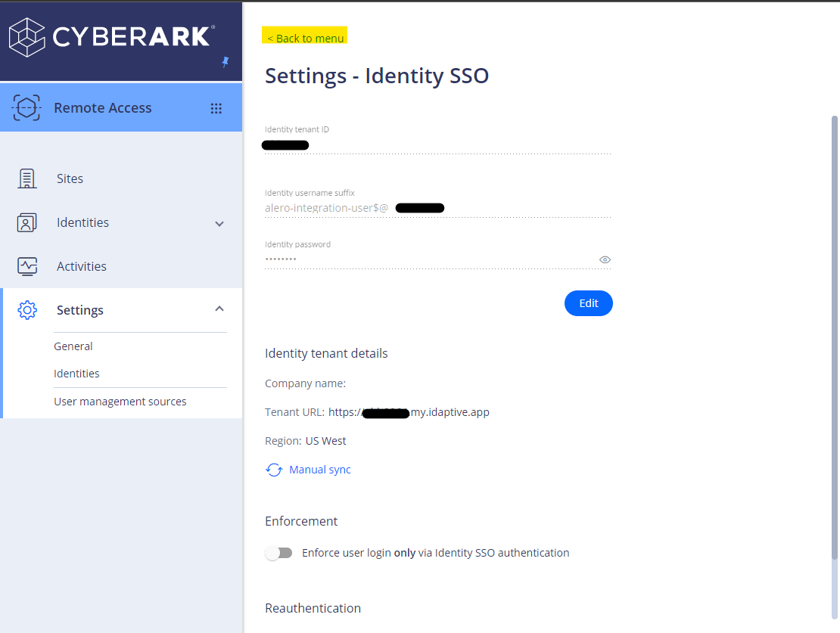Screen dimensions: 840x633
Task: Click the circular refresh icon before Manual sync
Action: pos(273,469)
